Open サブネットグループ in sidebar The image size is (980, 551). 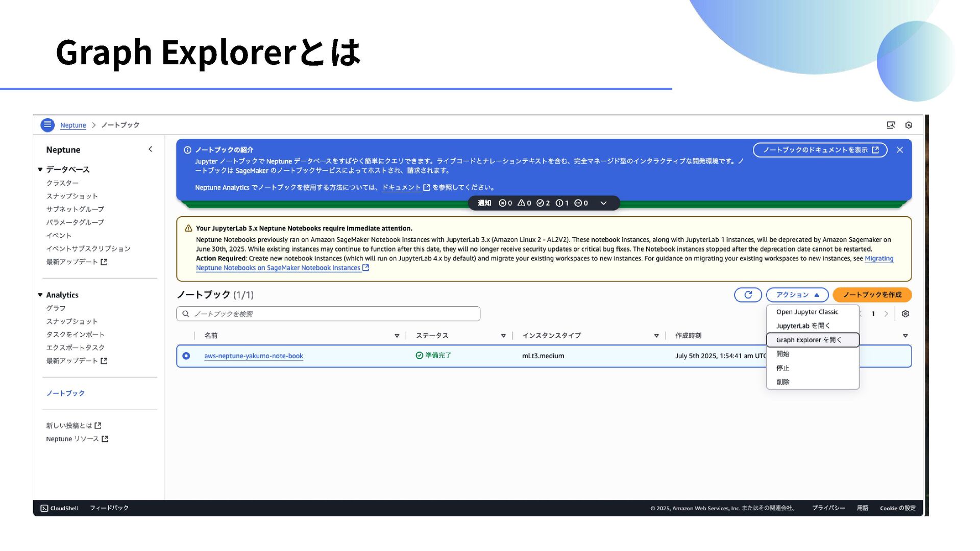point(75,209)
